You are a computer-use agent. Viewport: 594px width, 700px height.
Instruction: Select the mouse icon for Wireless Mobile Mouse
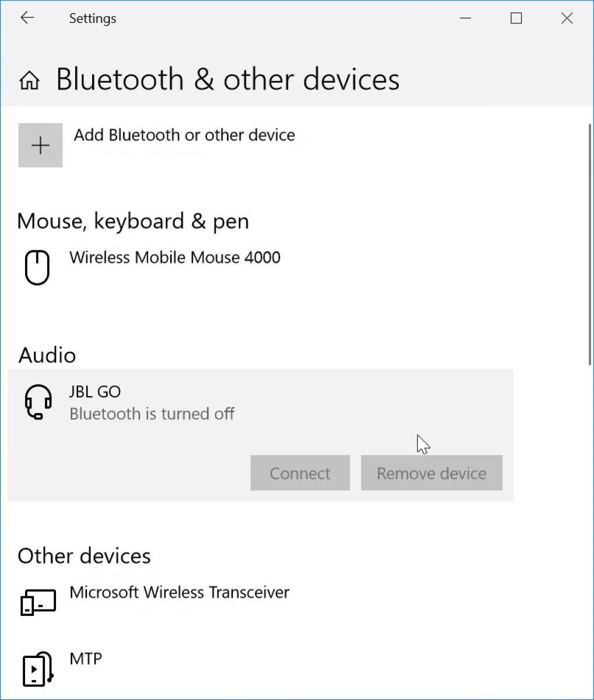37,267
